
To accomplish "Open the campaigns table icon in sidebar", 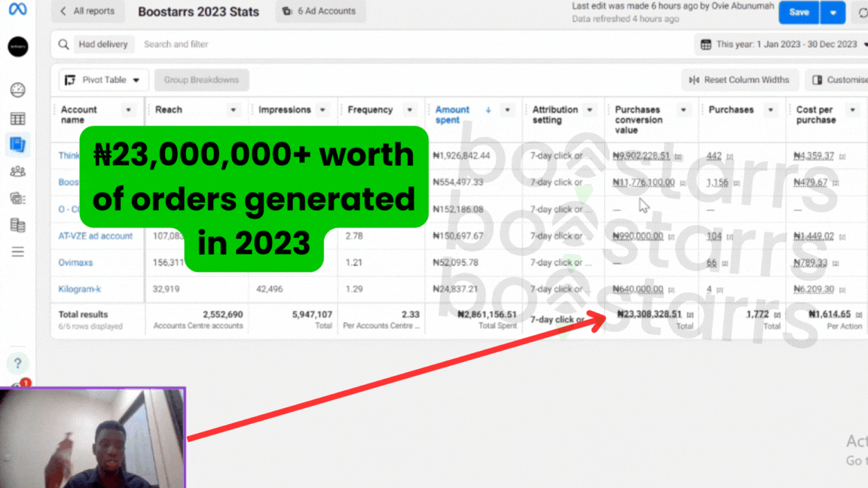I will tap(18, 118).
